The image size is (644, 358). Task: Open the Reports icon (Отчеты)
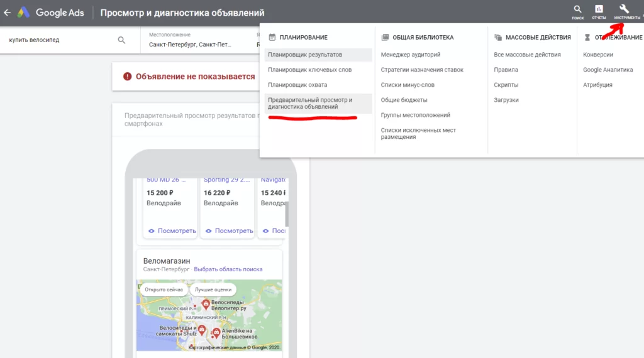pyautogui.click(x=599, y=9)
